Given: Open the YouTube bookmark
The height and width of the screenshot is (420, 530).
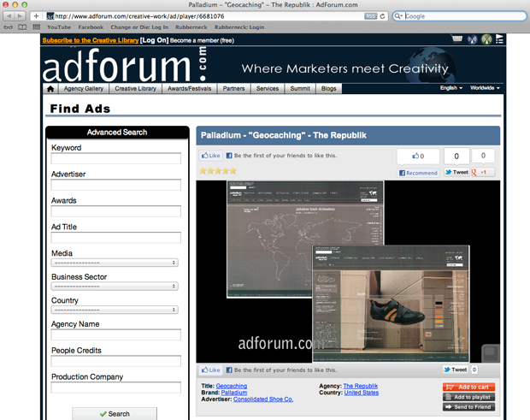Looking at the screenshot, I should 59,27.
